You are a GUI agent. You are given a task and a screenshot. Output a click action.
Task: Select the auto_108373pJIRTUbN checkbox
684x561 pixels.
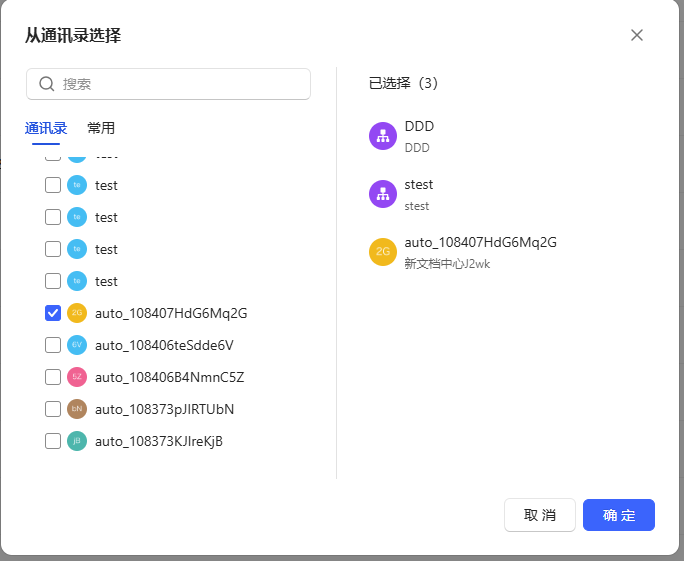(53, 409)
